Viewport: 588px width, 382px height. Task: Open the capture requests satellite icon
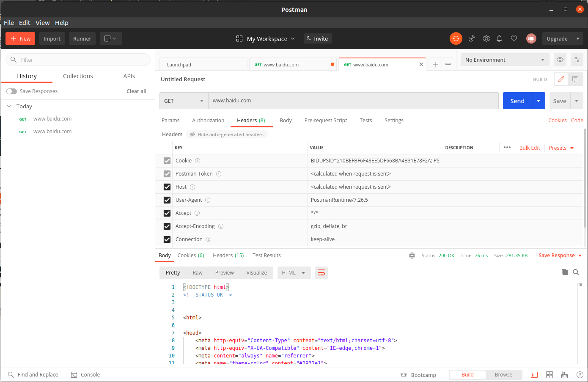472,38
